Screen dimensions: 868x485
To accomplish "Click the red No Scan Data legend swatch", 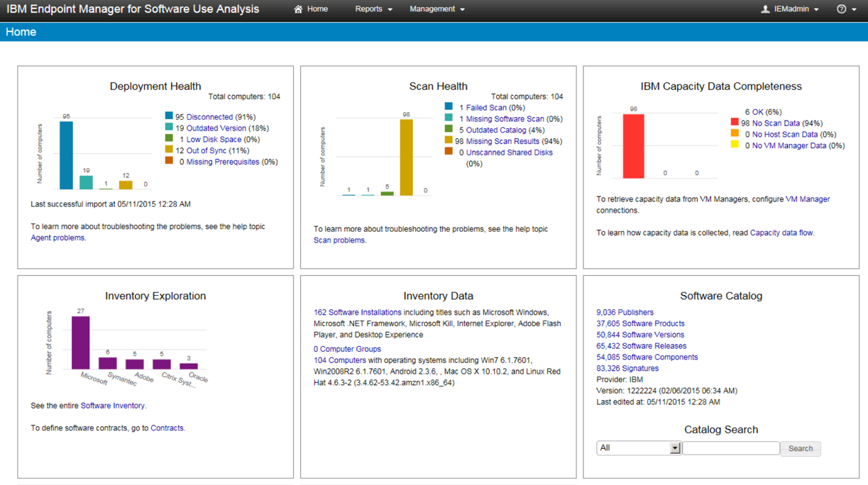I will click(735, 122).
